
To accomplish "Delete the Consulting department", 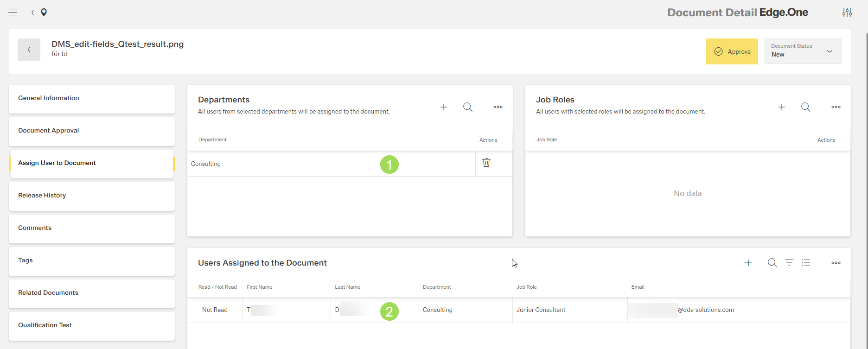I will coord(486,163).
